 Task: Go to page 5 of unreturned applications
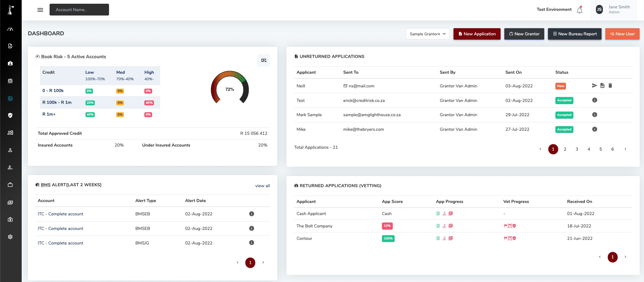click(x=601, y=149)
